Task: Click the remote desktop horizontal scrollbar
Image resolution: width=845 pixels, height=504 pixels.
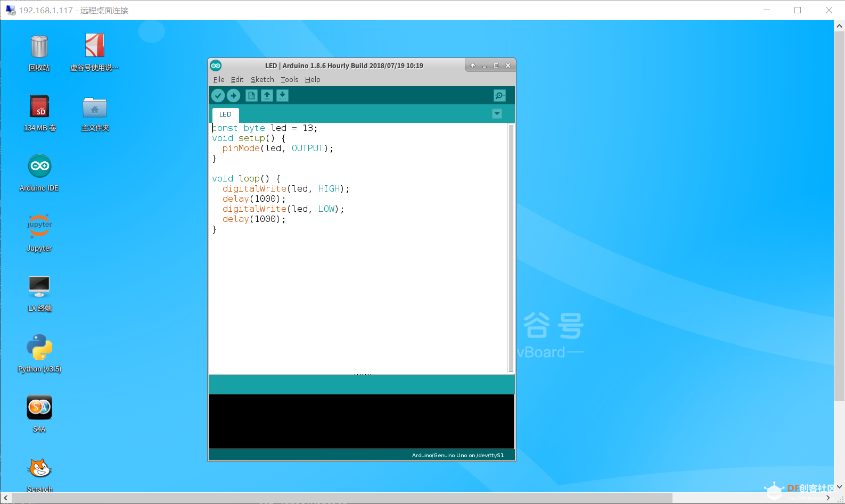Action: [x=341, y=498]
